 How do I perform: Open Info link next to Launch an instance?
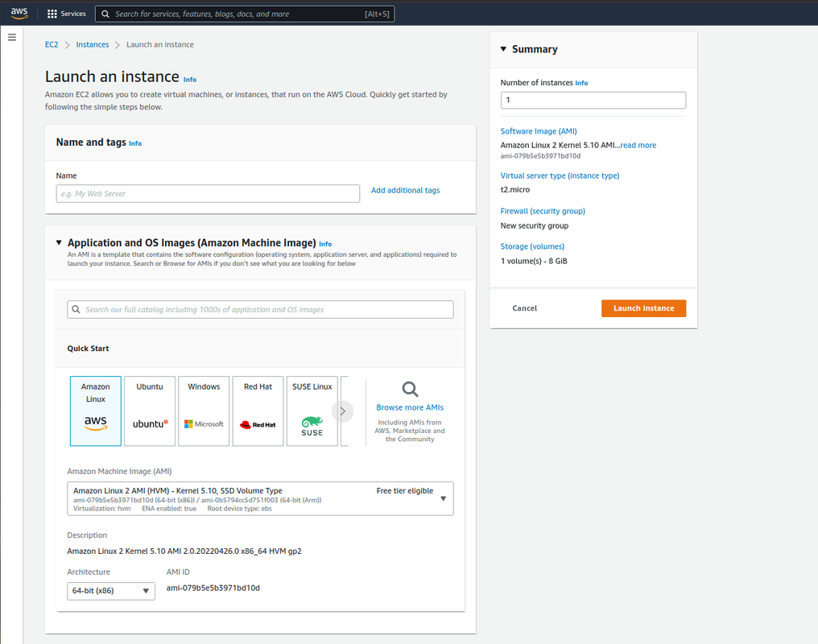pos(190,80)
